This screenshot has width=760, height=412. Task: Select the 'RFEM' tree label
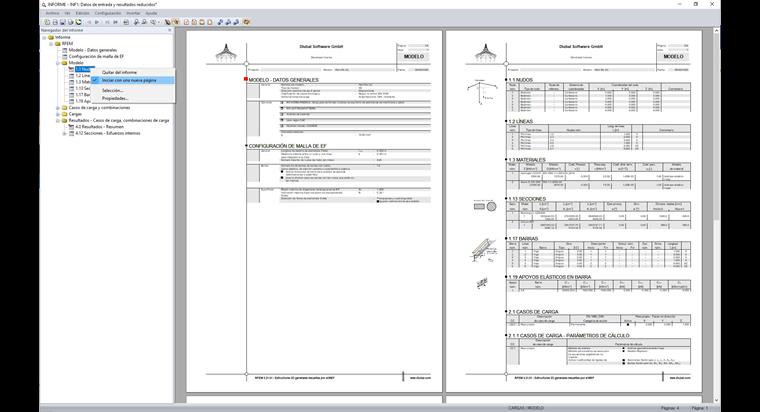[67, 44]
